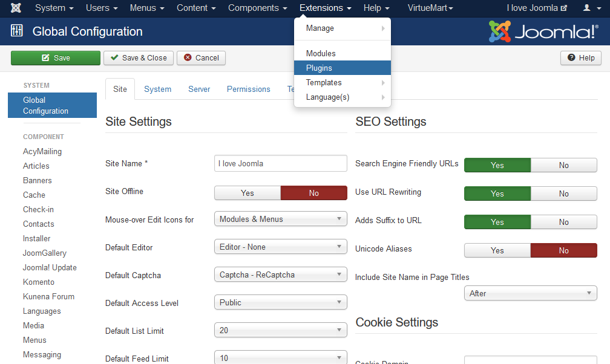Open Komento component settings
Viewport: 610px width, 364px height.
click(x=39, y=282)
